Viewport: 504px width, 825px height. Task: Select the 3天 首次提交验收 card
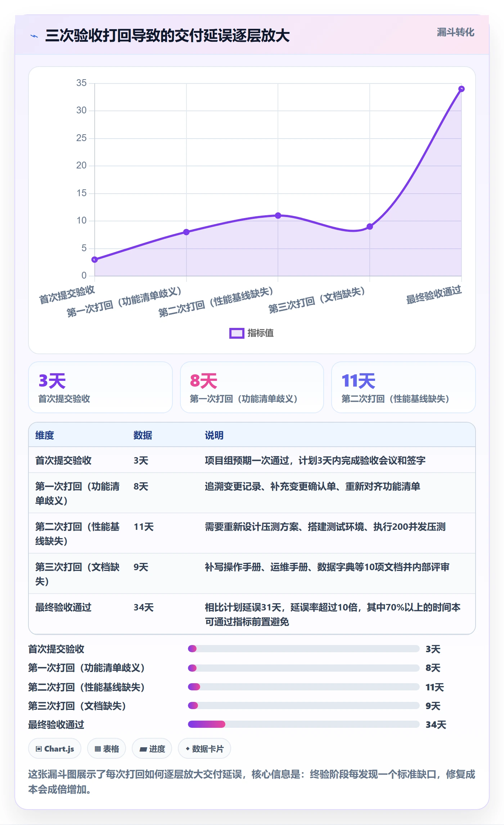[x=100, y=387]
